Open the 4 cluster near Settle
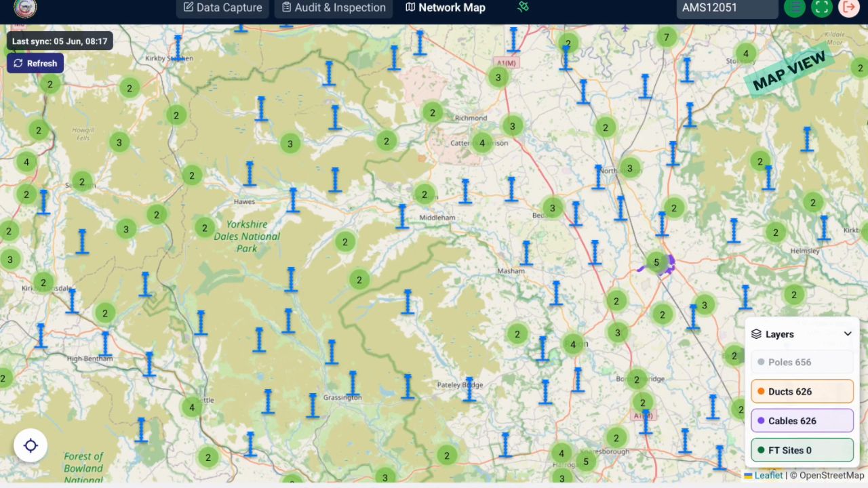The width and height of the screenshot is (868, 488). pos(192,407)
